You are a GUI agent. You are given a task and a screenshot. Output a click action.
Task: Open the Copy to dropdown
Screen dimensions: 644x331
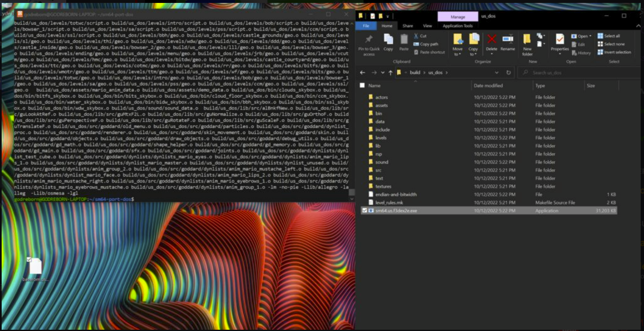[473, 54]
